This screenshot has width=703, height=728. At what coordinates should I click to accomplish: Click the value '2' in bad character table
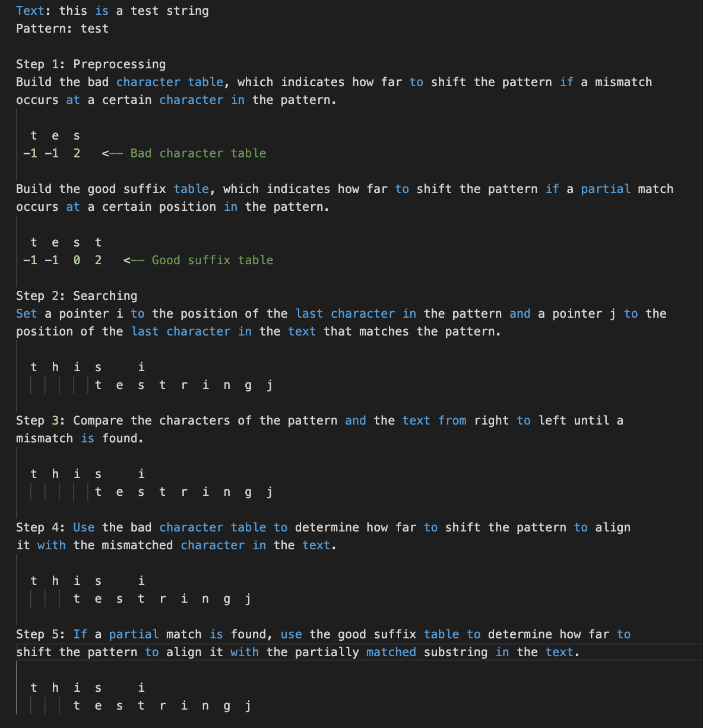pyautogui.click(x=77, y=153)
